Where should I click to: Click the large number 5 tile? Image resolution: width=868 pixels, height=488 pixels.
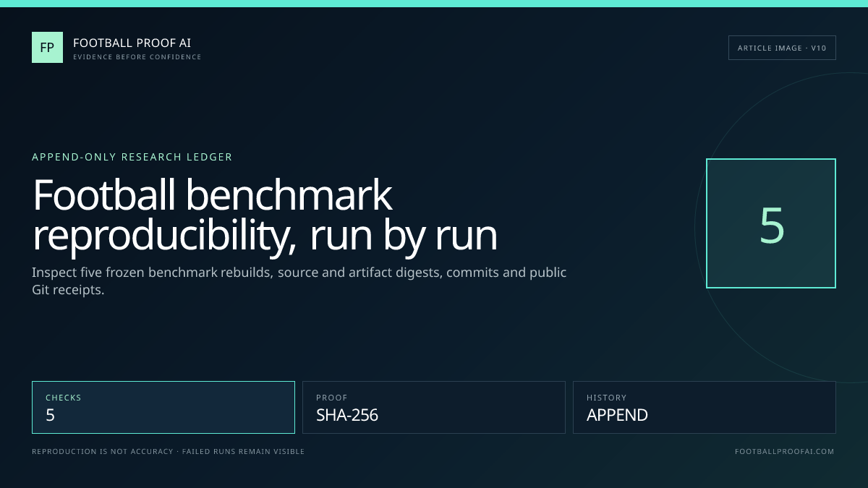771,223
